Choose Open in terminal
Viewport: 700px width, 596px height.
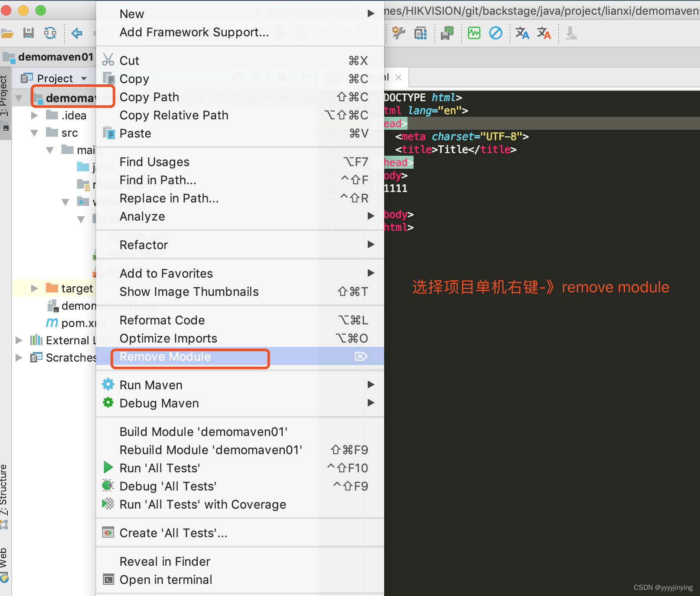tap(240, 580)
